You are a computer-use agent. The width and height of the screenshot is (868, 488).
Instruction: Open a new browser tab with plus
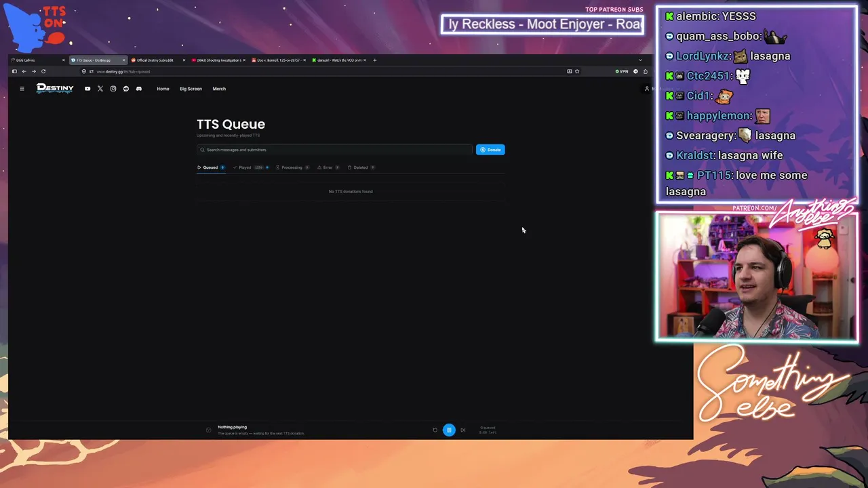click(x=374, y=60)
